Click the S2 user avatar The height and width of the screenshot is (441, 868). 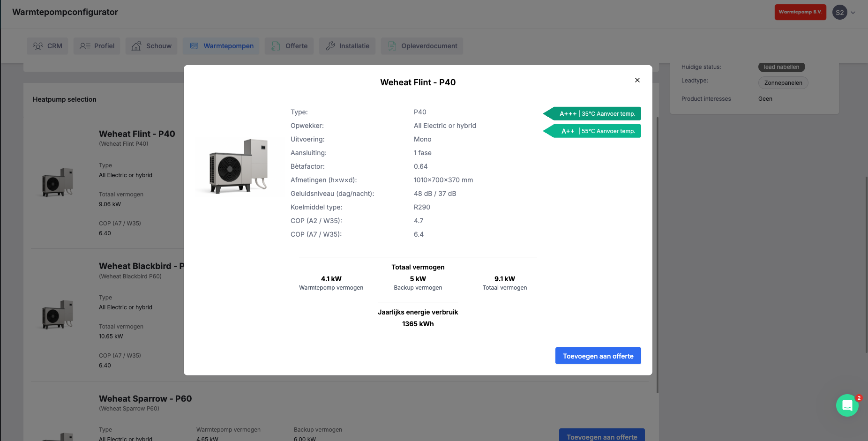click(839, 12)
